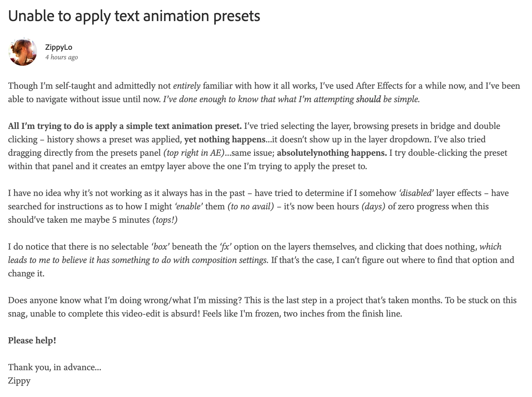Open the ZippyLo username link

coord(59,47)
